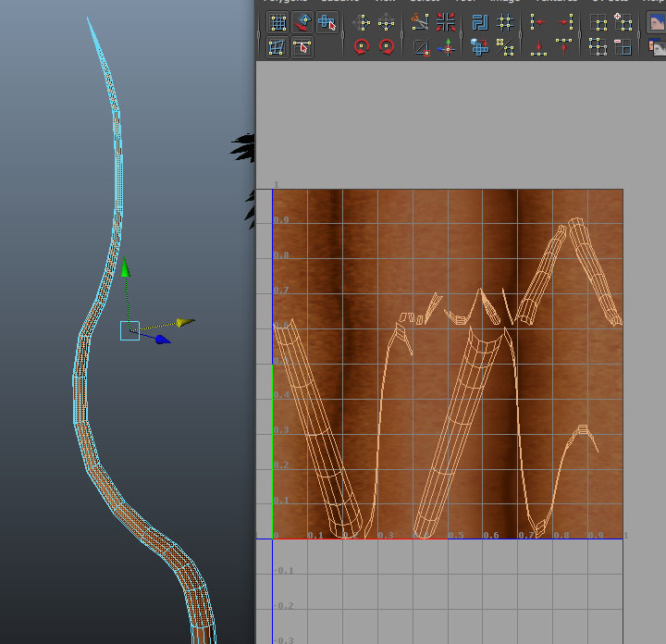This screenshot has width=666, height=644.
Task: Grab the yellow axis manipulator arrow
Action: 185,322
